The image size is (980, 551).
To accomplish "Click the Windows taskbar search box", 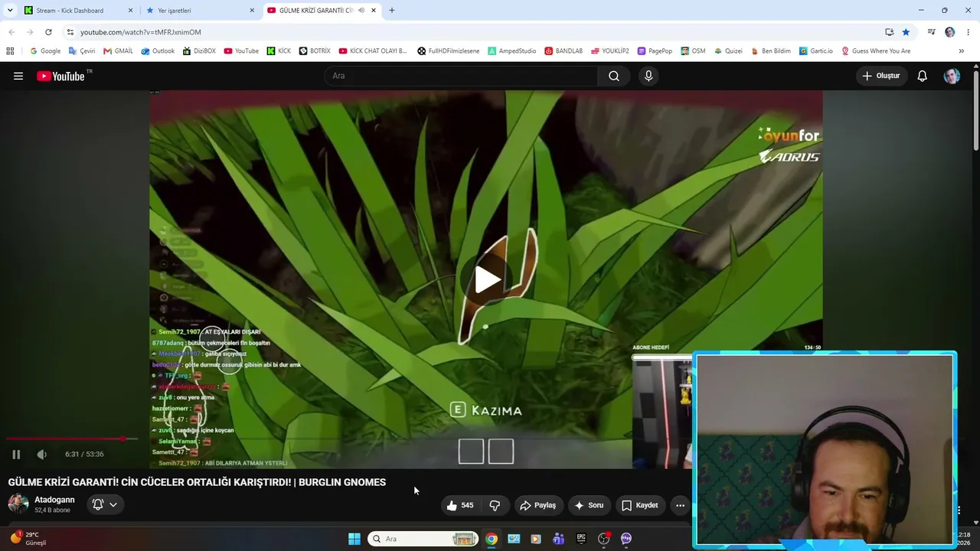I will tap(423, 539).
